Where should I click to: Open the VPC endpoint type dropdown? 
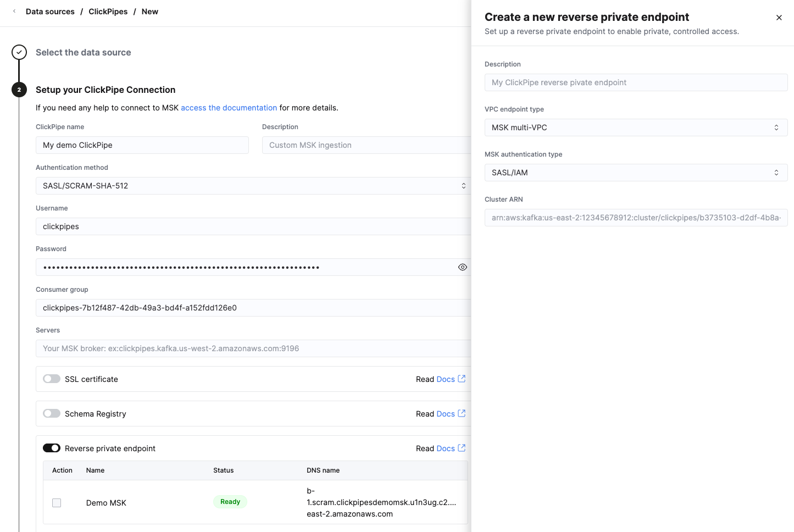tap(636, 128)
